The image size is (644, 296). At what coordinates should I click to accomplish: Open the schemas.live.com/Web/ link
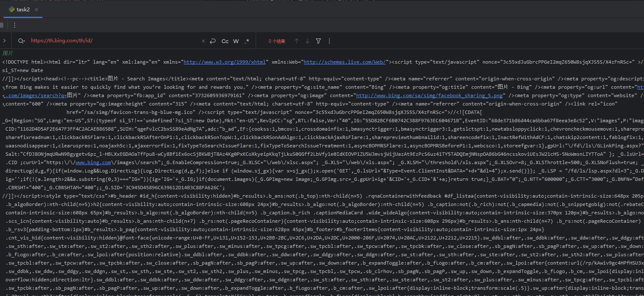(x=345, y=62)
